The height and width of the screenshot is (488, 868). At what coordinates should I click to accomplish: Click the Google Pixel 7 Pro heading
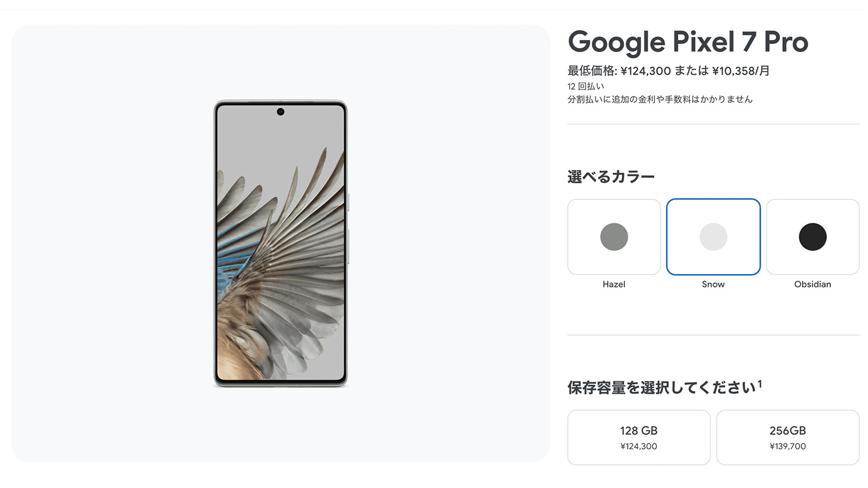pos(688,42)
